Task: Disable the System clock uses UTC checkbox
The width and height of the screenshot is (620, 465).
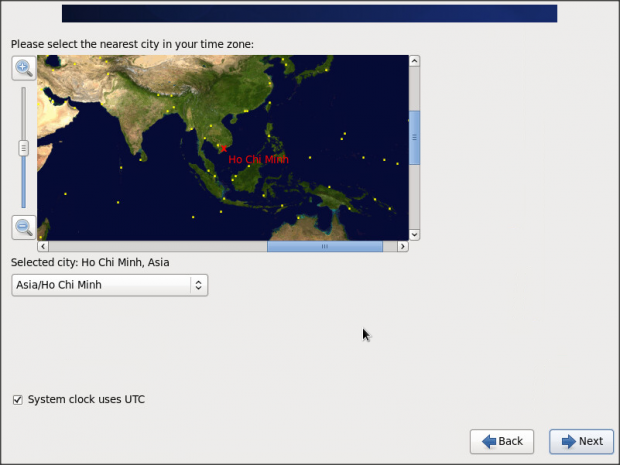Action: [x=17, y=400]
